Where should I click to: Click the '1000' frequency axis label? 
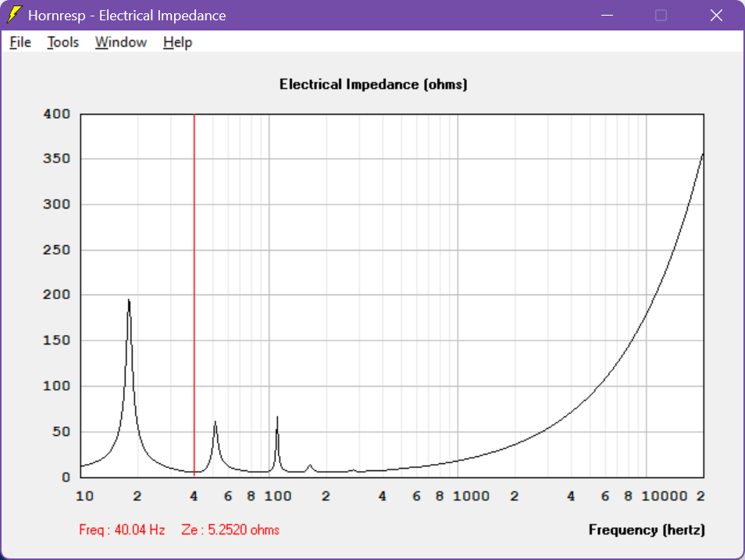click(471, 496)
